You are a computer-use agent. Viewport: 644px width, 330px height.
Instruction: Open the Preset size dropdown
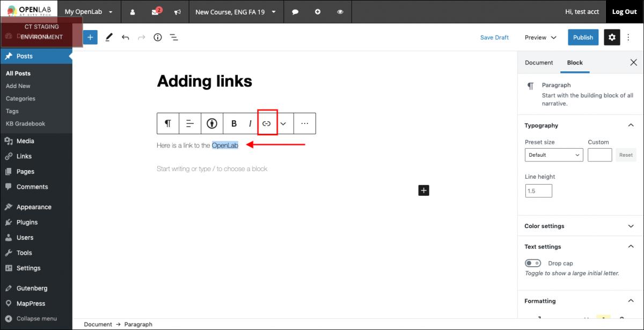(x=554, y=155)
